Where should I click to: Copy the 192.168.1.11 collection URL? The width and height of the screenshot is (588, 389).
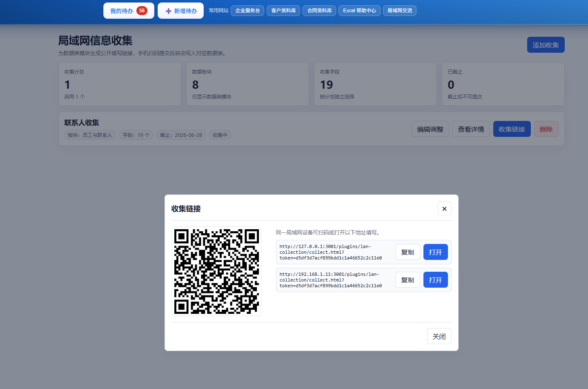coord(408,280)
